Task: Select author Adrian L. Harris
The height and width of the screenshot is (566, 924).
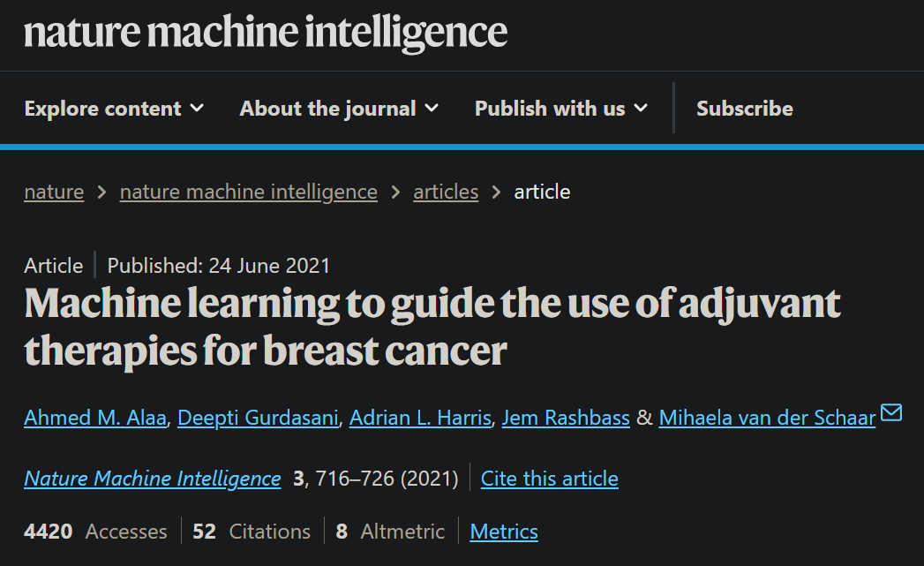Action: [x=420, y=418]
